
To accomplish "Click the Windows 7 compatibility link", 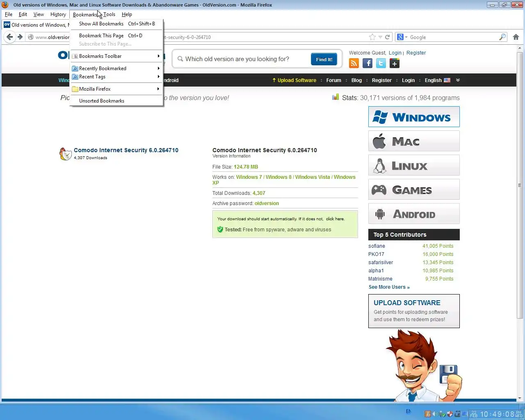I will (249, 177).
